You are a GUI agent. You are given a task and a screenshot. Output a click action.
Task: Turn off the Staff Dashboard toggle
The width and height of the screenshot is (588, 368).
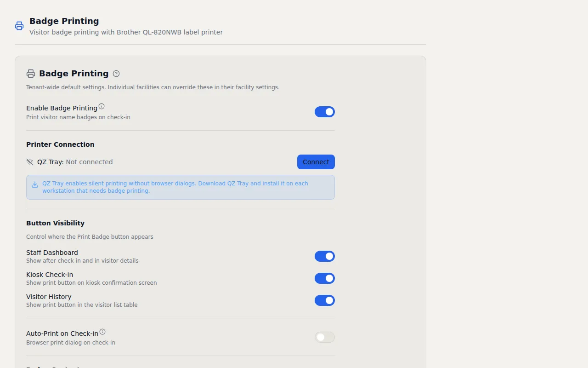324,256
